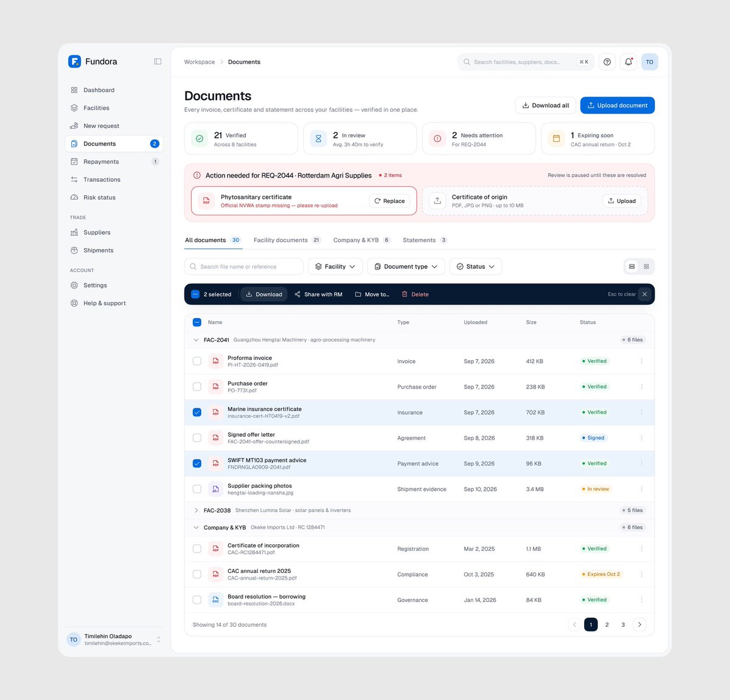730x700 pixels.
Task: Click Delete in selection bar
Action: [x=415, y=294]
